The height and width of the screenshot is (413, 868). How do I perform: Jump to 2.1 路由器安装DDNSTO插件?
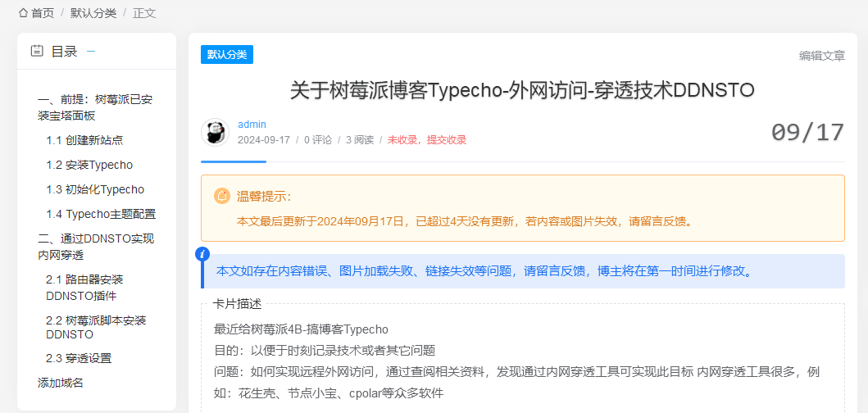pos(84,288)
